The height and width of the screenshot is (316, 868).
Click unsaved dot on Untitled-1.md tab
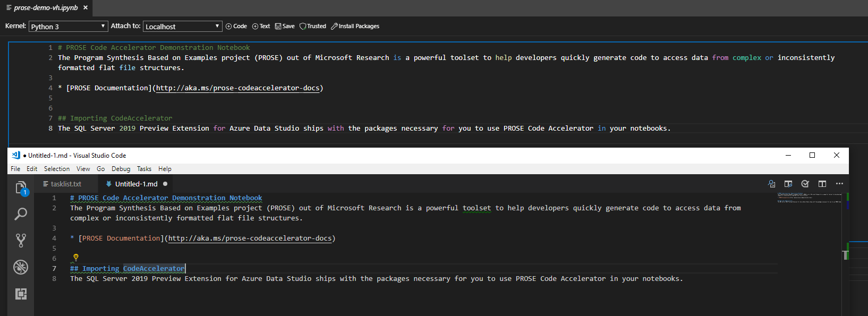[165, 184]
